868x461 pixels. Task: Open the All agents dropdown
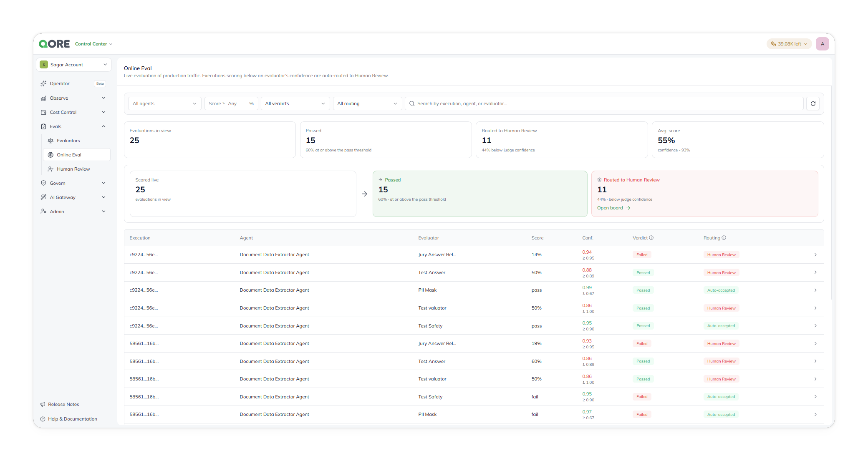click(x=165, y=103)
